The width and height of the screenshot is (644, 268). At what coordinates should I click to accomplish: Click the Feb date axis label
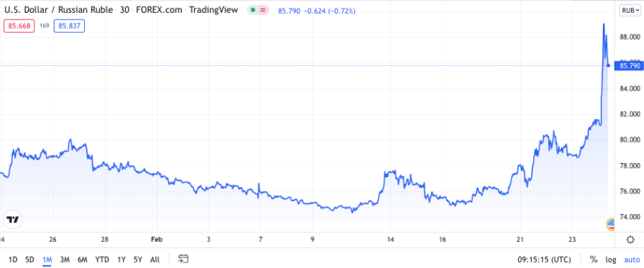157,239
